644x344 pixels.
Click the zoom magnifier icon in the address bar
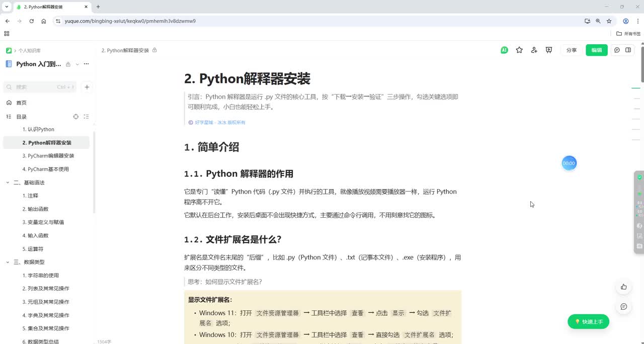pyautogui.click(x=598, y=21)
